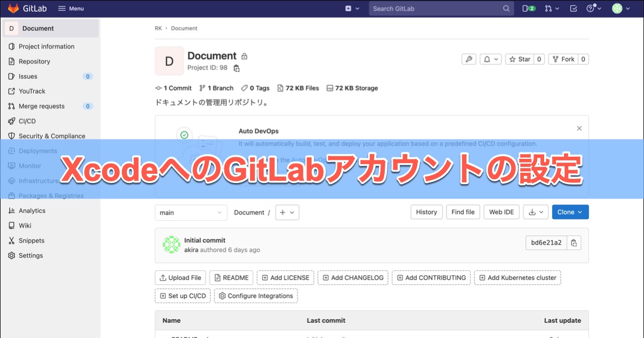Click Add CHANGELOG button
Image resolution: width=644 pixels, height=338 pixels.
point(353,278)
